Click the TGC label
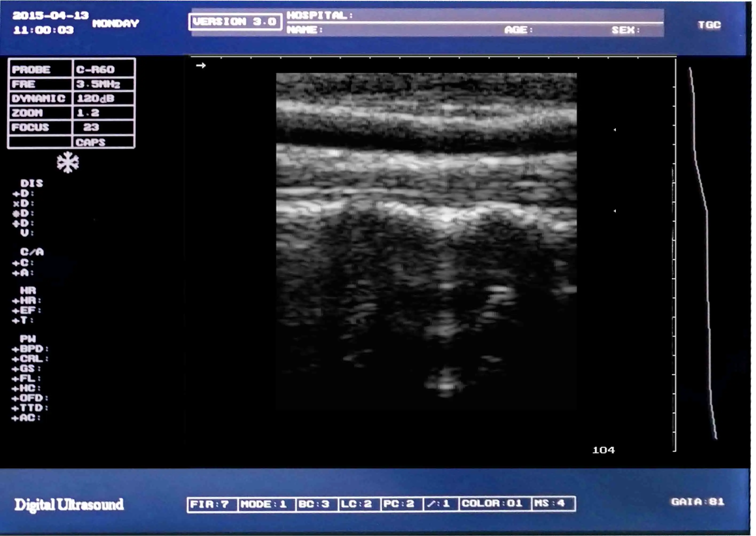Viewport: 756px width, 536px height. click(x=709, y=25)
